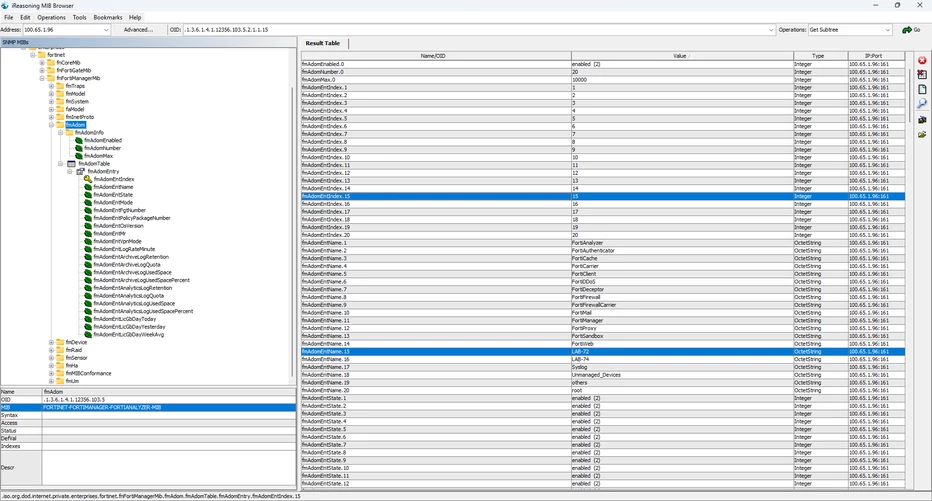Collapse the fnFortiManagerMib tree node
The width and height of the screenshot is (932, 501).
coord(42,78)
